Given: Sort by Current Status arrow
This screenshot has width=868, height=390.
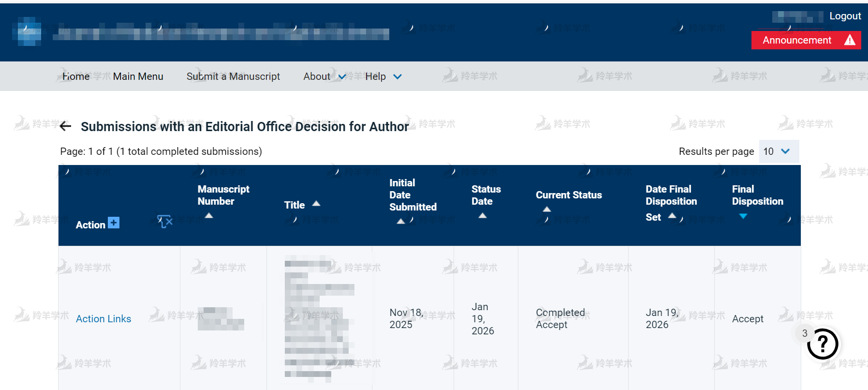Looking at the screenshot, I should pyautogui.click(x=546, y=210).
